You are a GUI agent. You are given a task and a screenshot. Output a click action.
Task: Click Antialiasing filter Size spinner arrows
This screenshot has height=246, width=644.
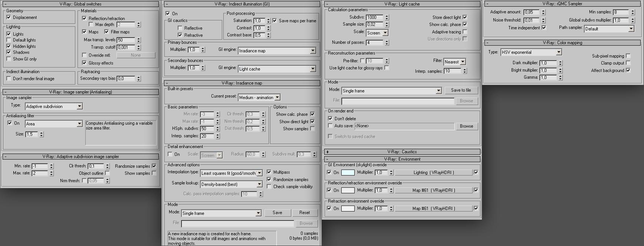[x=42, y=134]
